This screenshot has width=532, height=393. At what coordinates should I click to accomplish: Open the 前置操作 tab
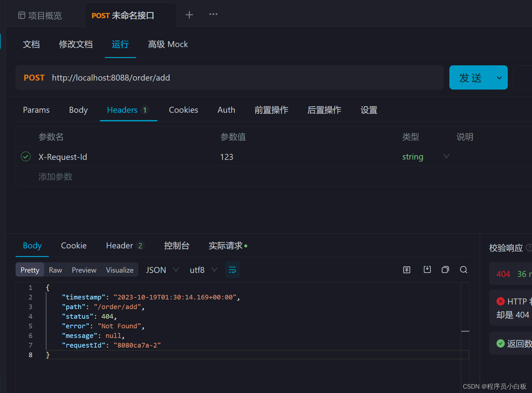click(x=271, y=110)
